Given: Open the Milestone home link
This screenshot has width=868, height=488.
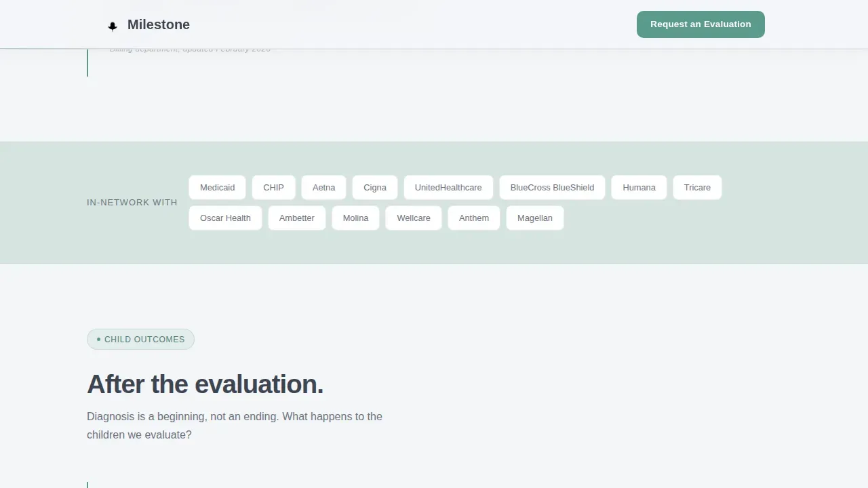Looking at the screenshot, I should 148,25.
